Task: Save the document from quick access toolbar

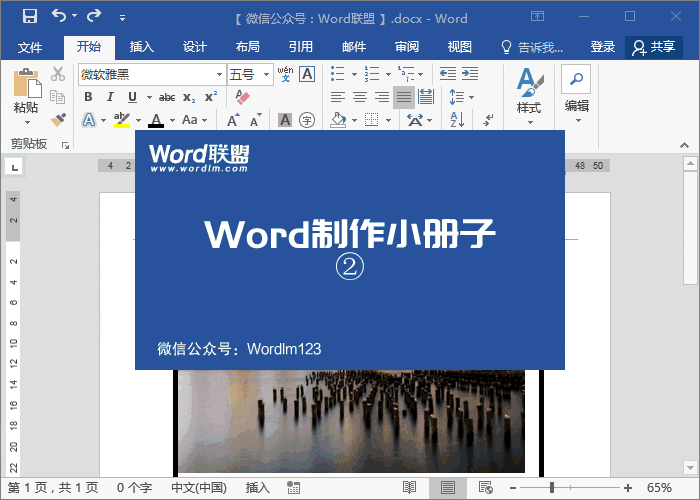Action: click(x=30, y=17)
